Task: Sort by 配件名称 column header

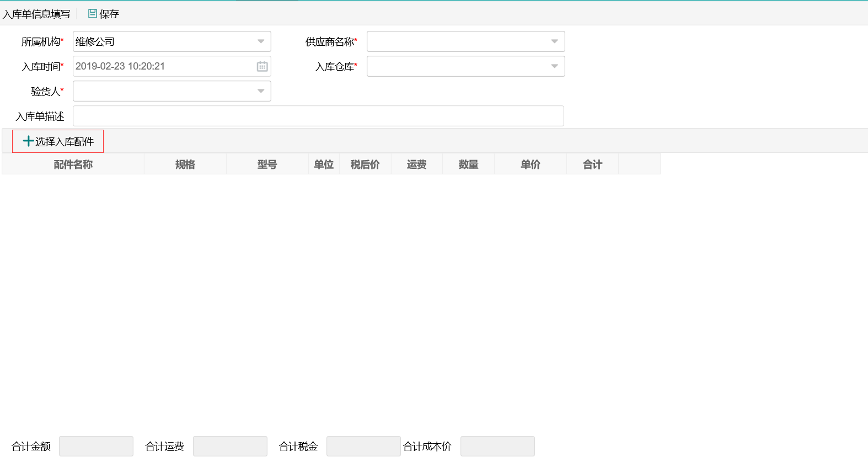Action: coord(73,164)
